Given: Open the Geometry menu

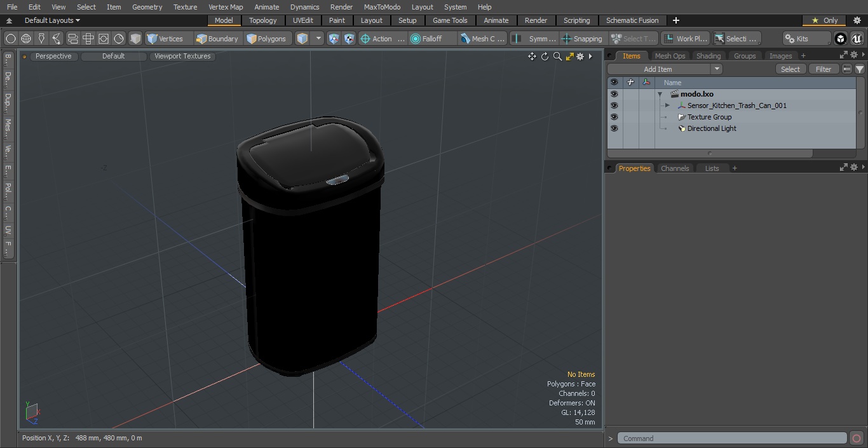Looking at the screenshot, I should (x=147, y=7).
